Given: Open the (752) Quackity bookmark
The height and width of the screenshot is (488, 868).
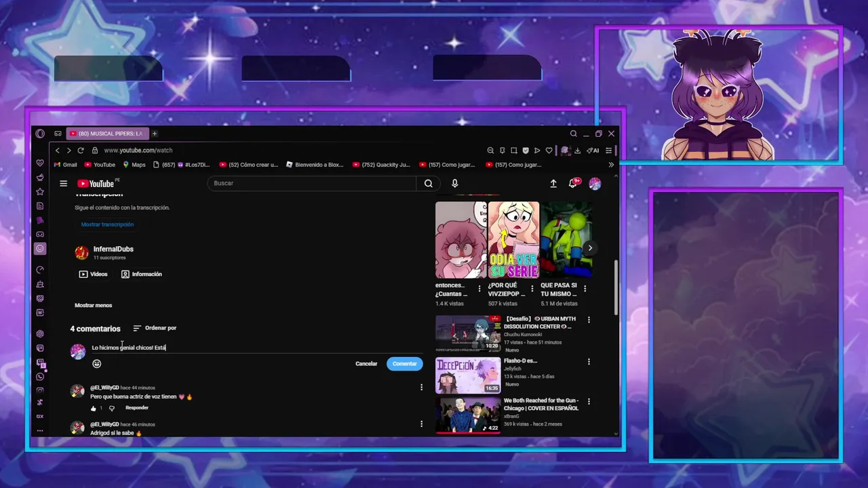Looking at the screenshot, I should [x=381, y=165].
